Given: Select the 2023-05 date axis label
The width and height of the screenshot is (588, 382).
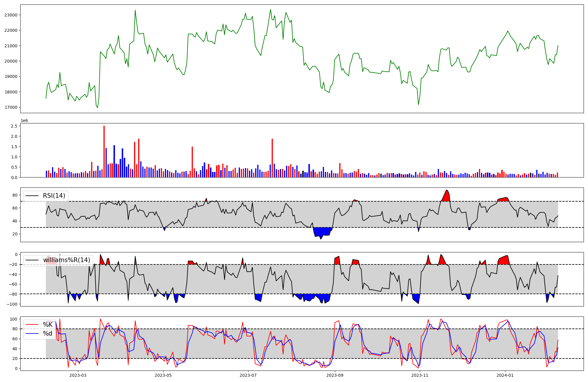Looking at the screenshot, I should [163, 375].
